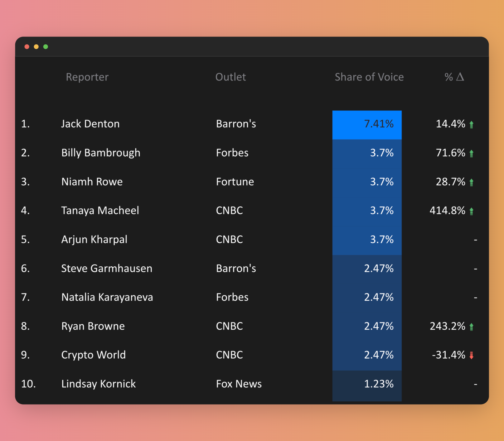Click the red window close dot
This screenshot has height=441, width=504.
(27, 47)
